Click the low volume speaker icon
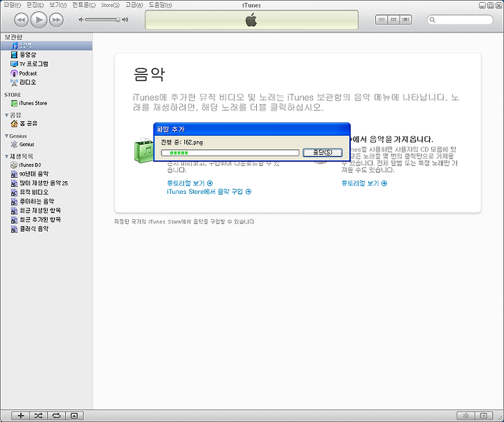The width and height of the screenshot is (504, 422). coord(81,20)
